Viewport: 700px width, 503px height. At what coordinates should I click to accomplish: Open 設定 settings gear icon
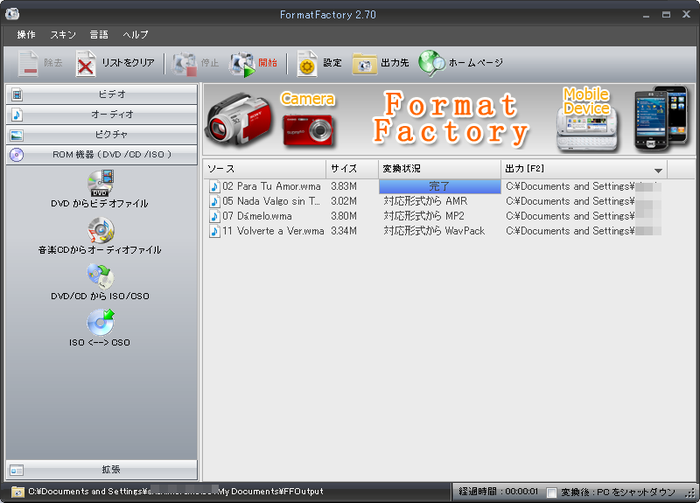point(307,63)
